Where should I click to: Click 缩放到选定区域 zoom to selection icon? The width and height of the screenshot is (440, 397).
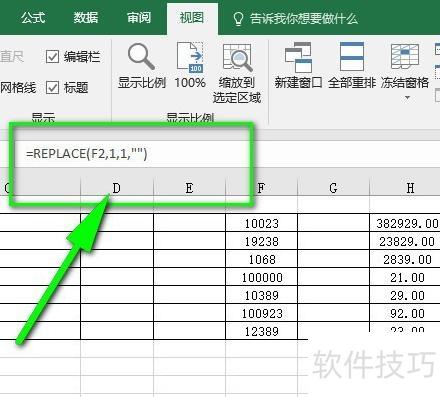pyautogui.click(x=237, y=57)
